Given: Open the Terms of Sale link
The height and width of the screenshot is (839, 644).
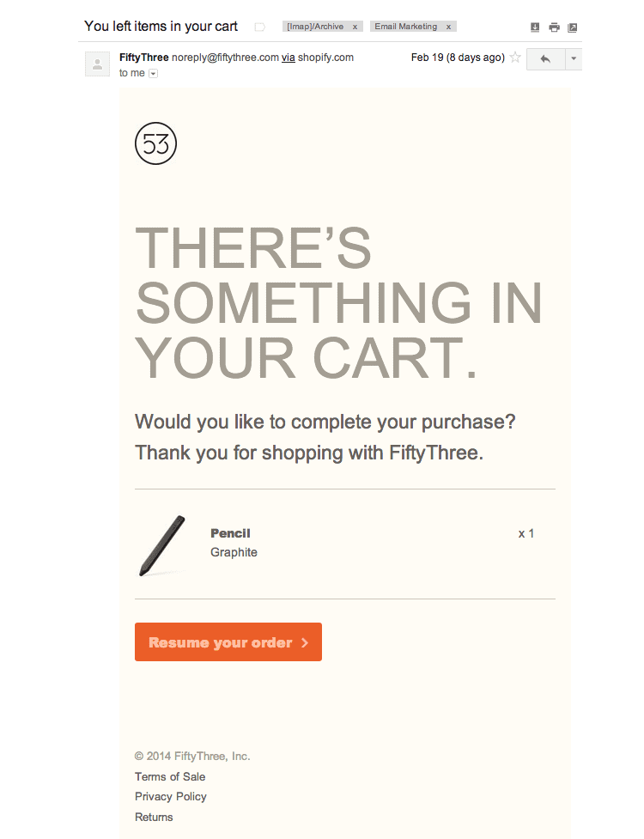Looking at the screenshot, I should click(170, 776).
